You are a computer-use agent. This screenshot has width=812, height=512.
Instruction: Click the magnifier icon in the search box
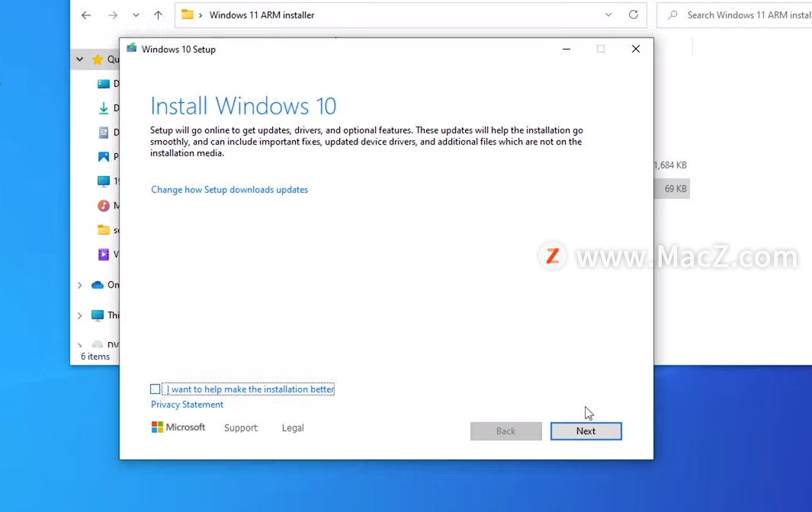pos(672,15)
